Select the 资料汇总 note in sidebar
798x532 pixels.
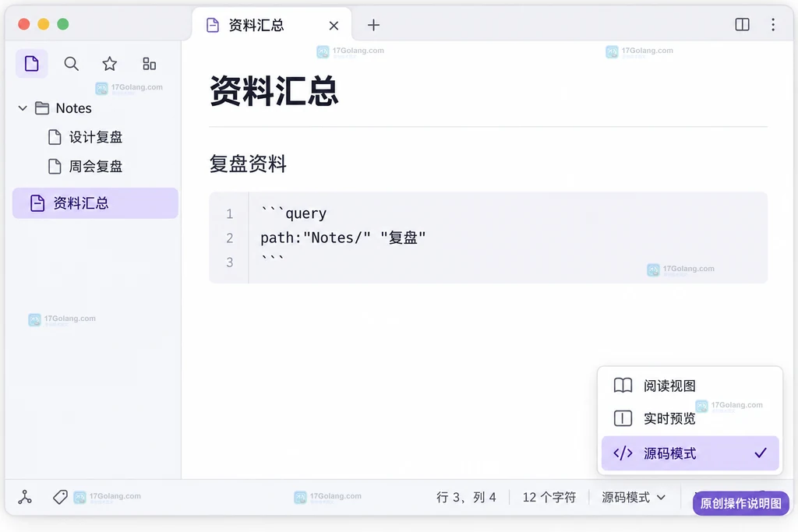(95, 203)
